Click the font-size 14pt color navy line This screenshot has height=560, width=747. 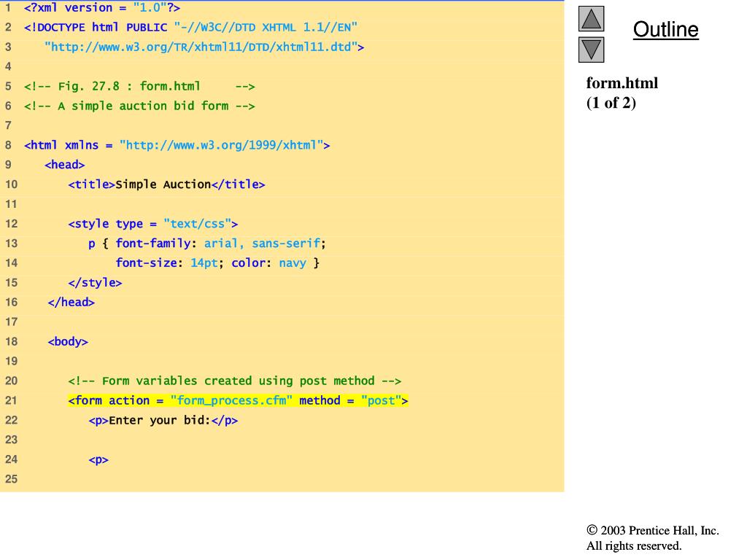[x=217, y=262]
